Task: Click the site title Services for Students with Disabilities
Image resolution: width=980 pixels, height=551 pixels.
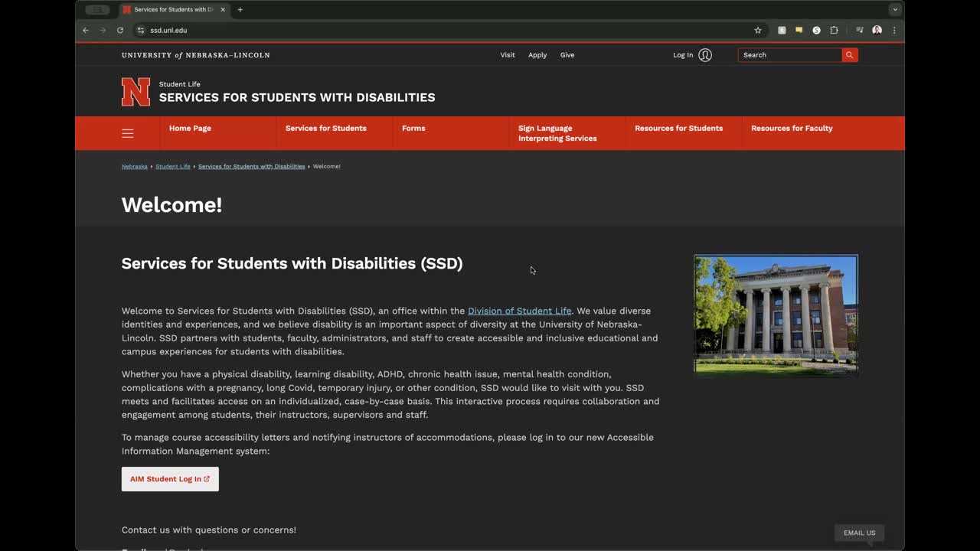Action: click(297, 97)
